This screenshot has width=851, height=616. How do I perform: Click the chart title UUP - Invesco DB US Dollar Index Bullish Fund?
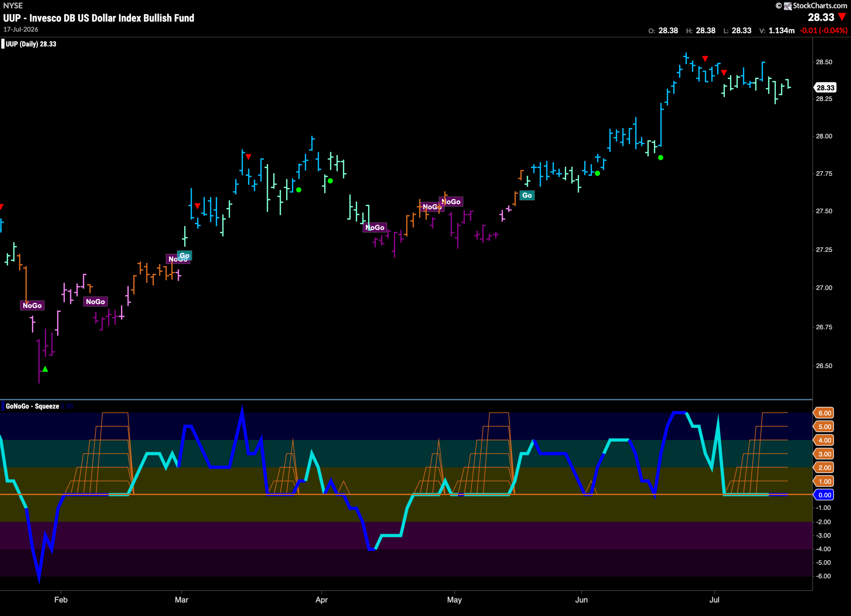99,18
